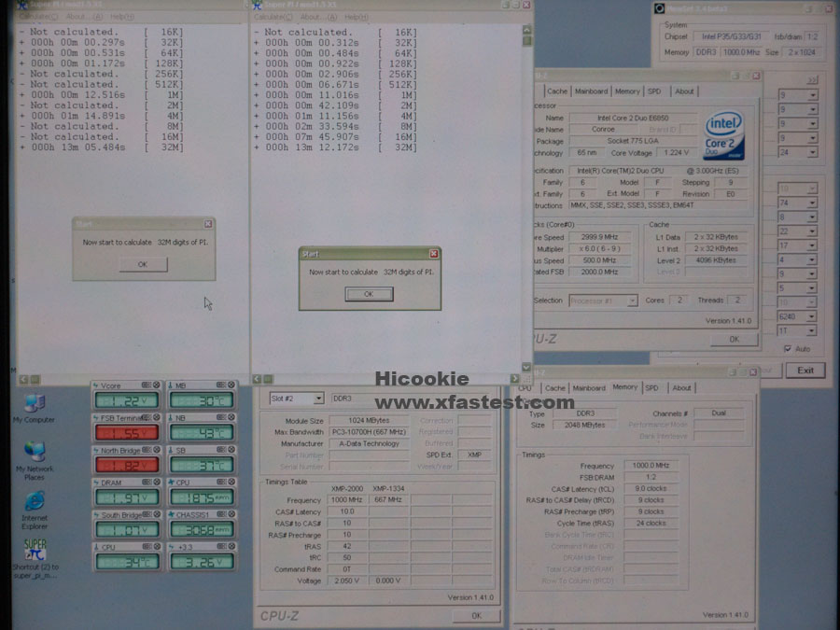Screen dimensions: 840x630
Task: Open the Calculate menu in the right Super PI window
Action: (273, 17)
